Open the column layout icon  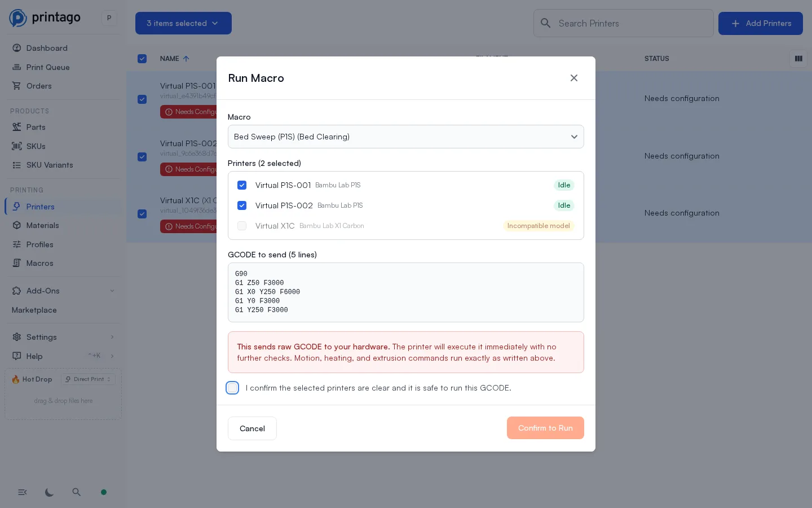click(798, 59)
